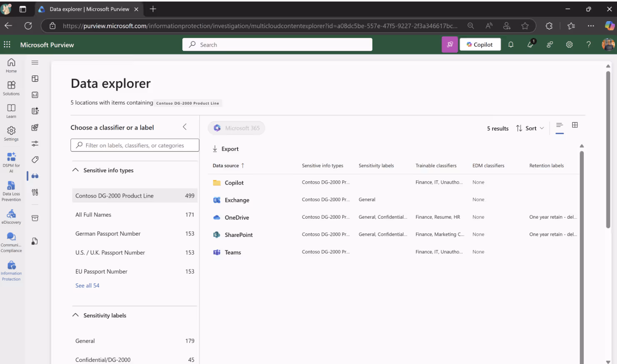Open the header Settings gear
This screenshot has width=617, height=364.
(569, 45)
